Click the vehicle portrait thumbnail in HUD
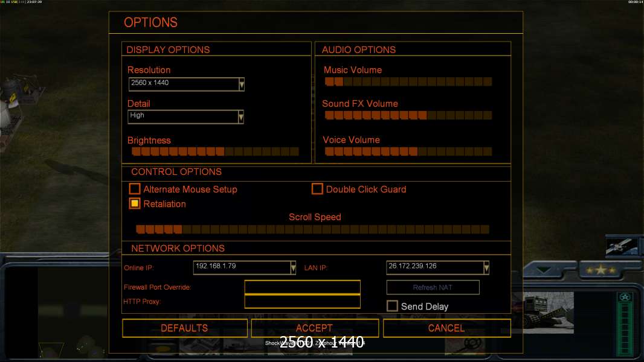The height and width of the screenshot is (362, 644). 549,313
